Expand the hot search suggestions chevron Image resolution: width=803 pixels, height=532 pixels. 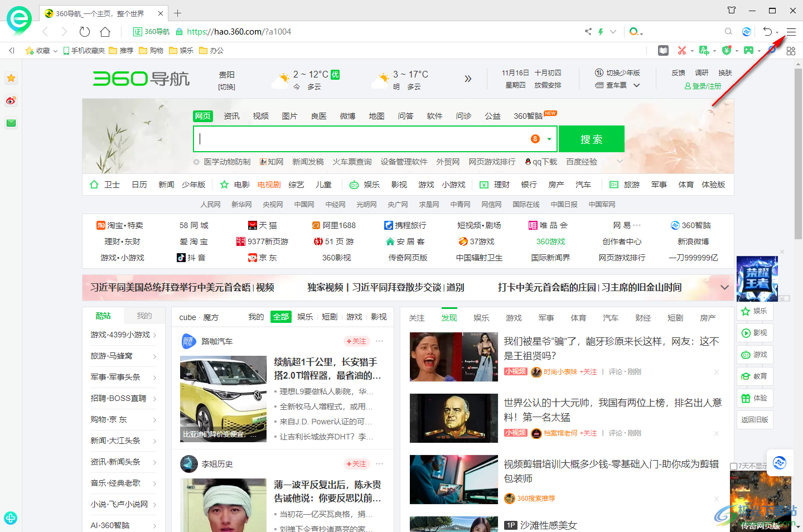click(x=620, y=162)
